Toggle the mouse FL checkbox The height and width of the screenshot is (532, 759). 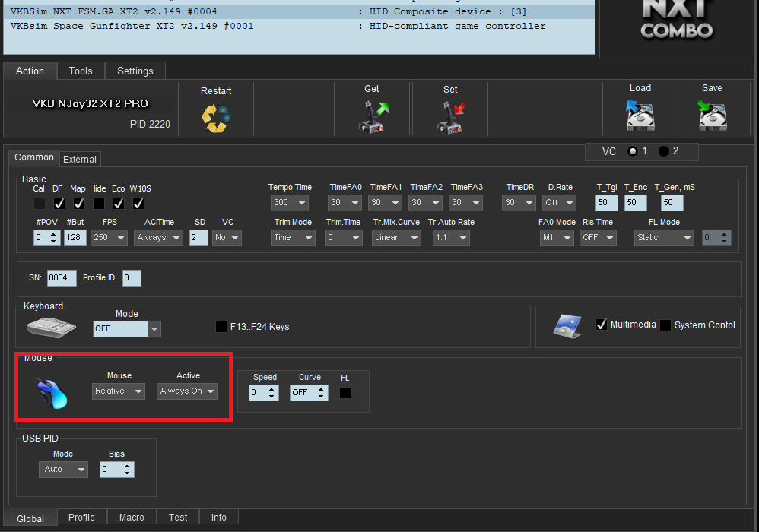point(345,393)
